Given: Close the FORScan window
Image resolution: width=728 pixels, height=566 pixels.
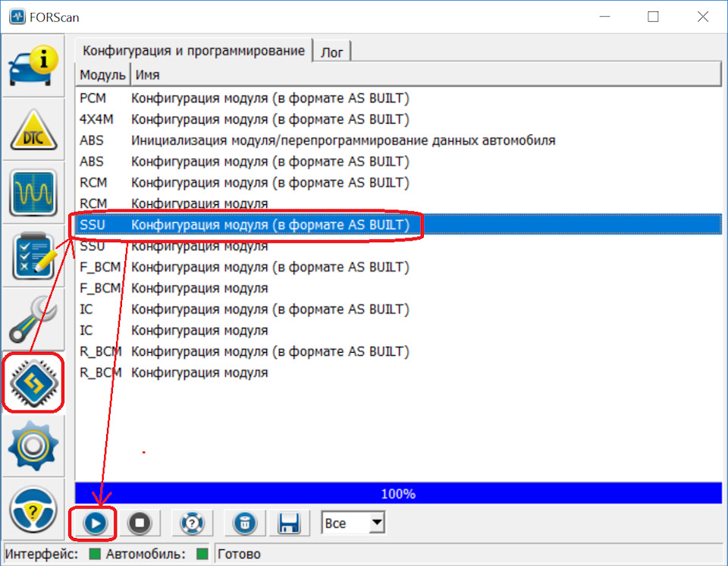Looking at the screenshot, I should point(702,17).
